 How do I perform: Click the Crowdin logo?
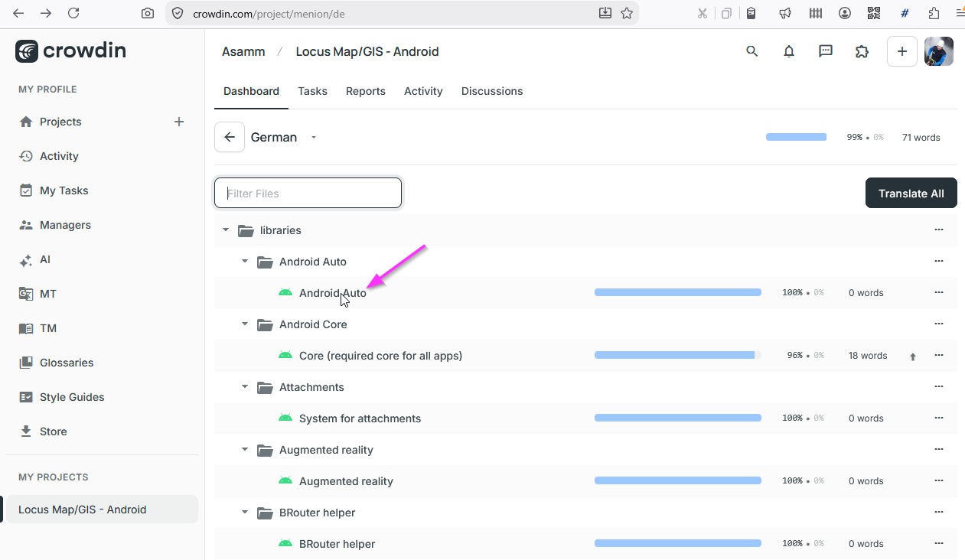(70, 51)
